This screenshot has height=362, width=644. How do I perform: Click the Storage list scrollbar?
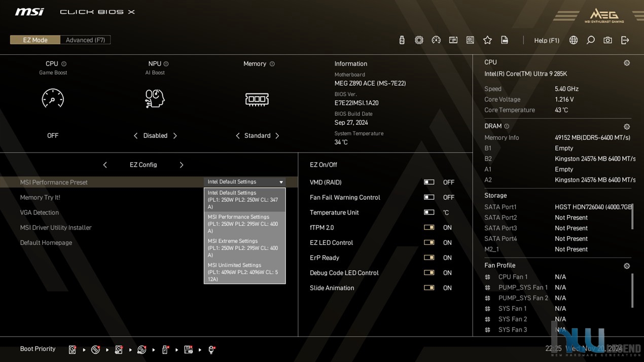pyautogui.click(x=632, y=216)
